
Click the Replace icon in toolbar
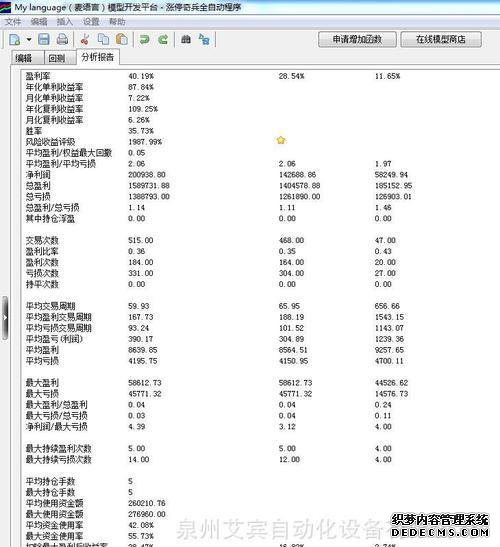click(204, 39)
